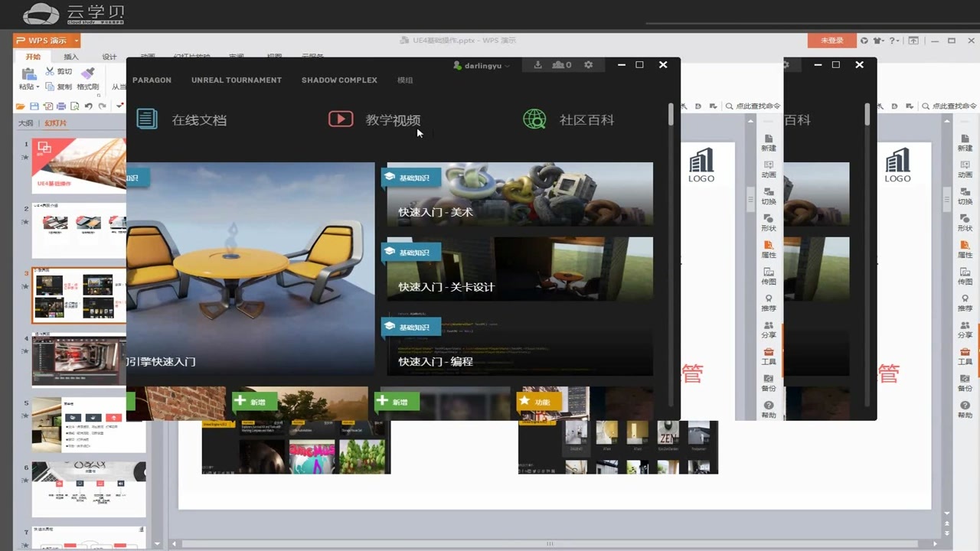980x551 pixels.
Task: Open the 快速入门 - 美术 tutorial card
Action: tap(520, 194)
